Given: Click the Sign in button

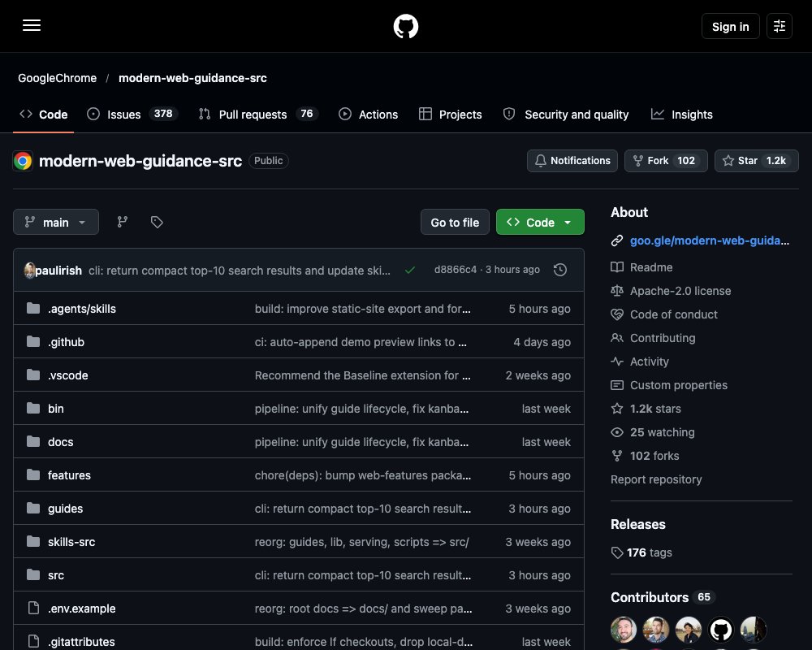Looking at the screenshot, I should 730,26.
